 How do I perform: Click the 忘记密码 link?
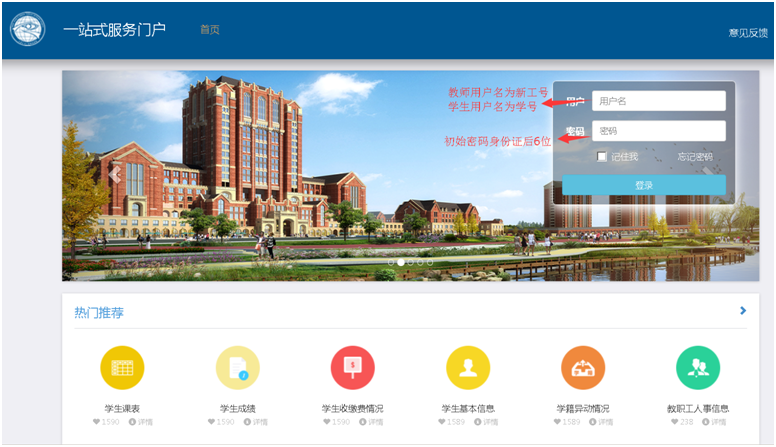click(x=695, y=157)
